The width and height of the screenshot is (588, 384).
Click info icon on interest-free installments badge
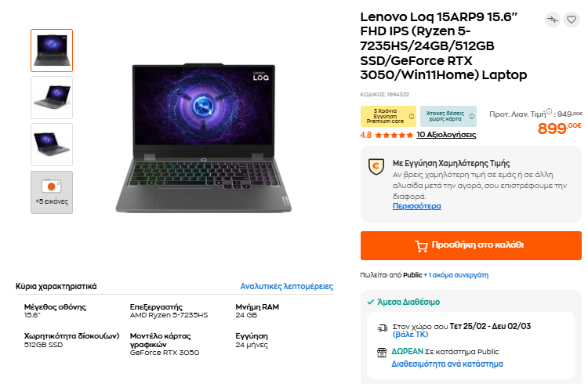coord(471,116)
